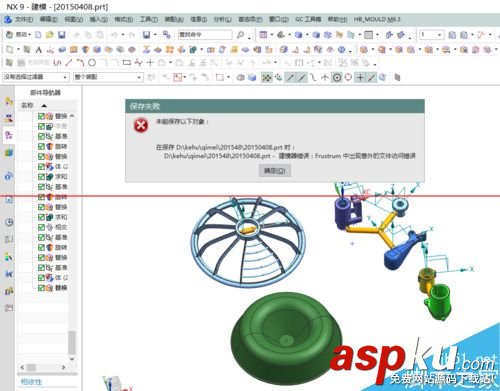The height and width of the screenshot is (391, 500).
Task: Click the NX application logo icon
Action: click(x=8, y=19)
